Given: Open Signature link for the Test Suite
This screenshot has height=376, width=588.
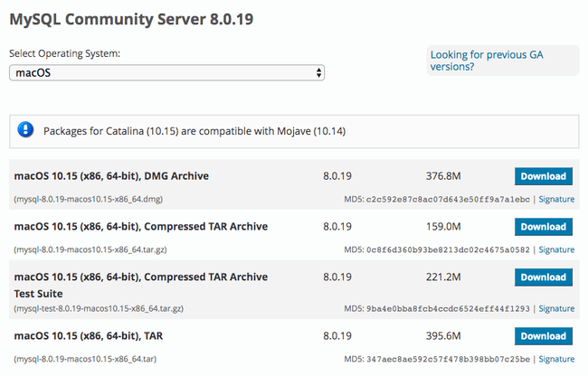Looking at the screenshot, I should [x=556, y=308].
